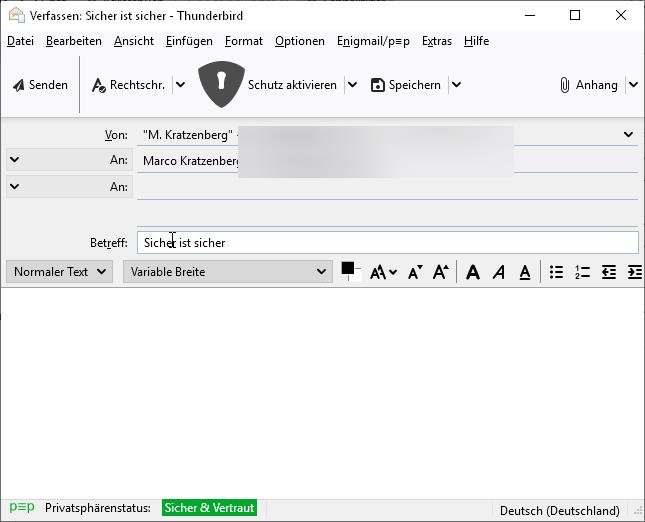Viewport: 645px width, 522px height.
Task: Open the Datei menu
Action: pyautogui.click(x=21, y=41)
